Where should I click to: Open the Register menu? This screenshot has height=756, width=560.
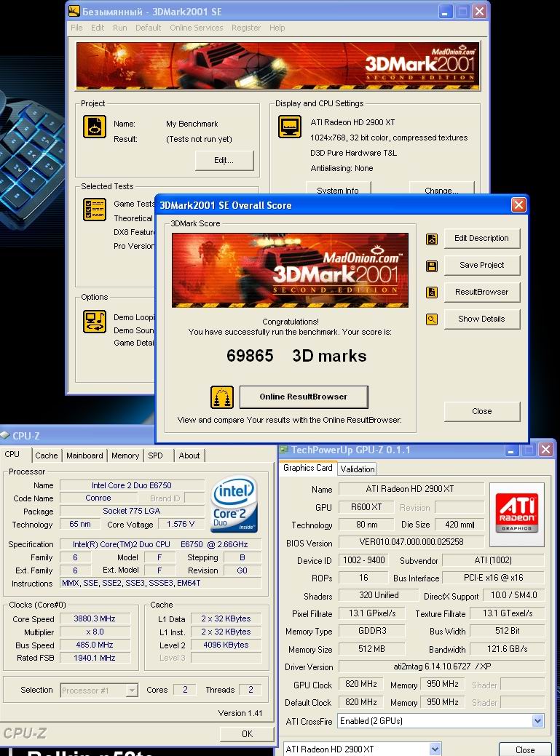coord(246,28)
